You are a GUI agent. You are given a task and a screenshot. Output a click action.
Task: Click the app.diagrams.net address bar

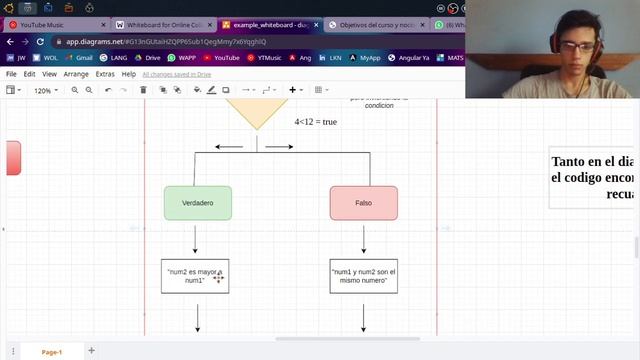point(257,42)
